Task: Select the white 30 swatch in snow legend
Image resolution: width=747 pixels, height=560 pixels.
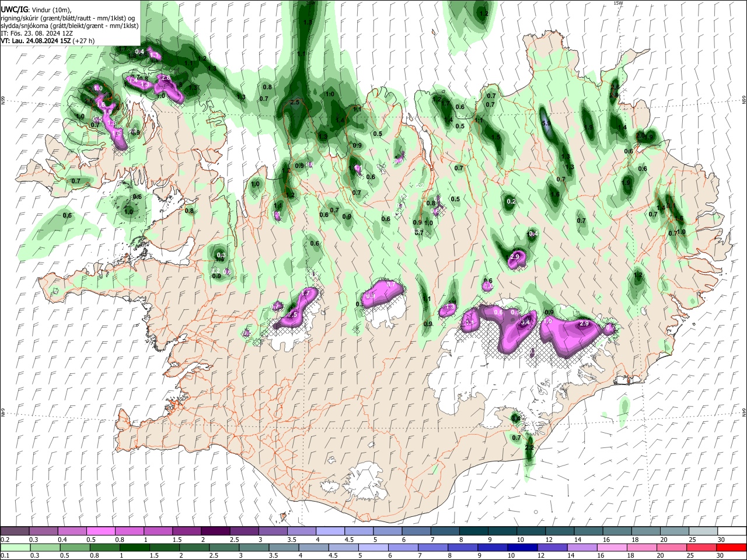Action: [731, 531]
